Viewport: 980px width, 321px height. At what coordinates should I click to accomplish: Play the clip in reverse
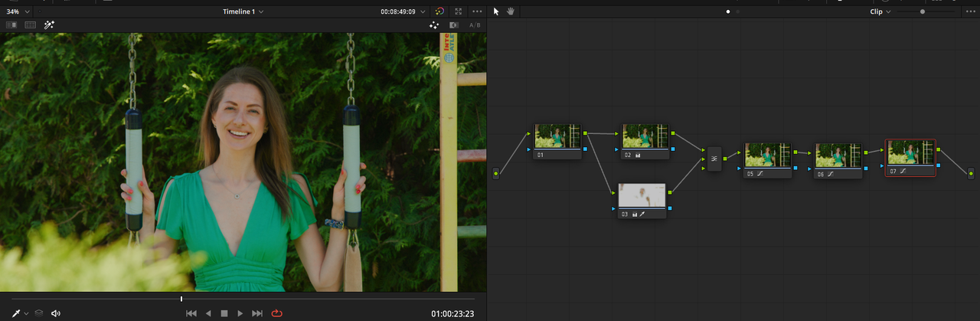[208, 313]
